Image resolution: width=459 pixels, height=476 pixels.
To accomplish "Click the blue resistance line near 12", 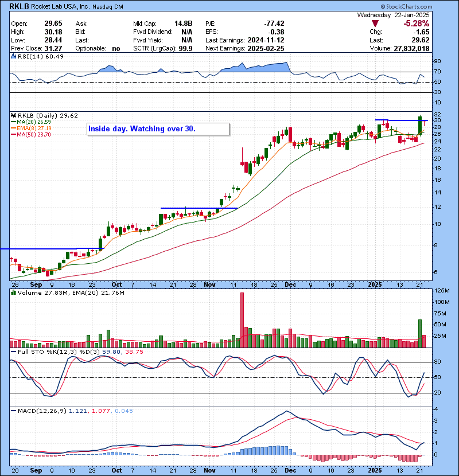I will pos(199,208).
